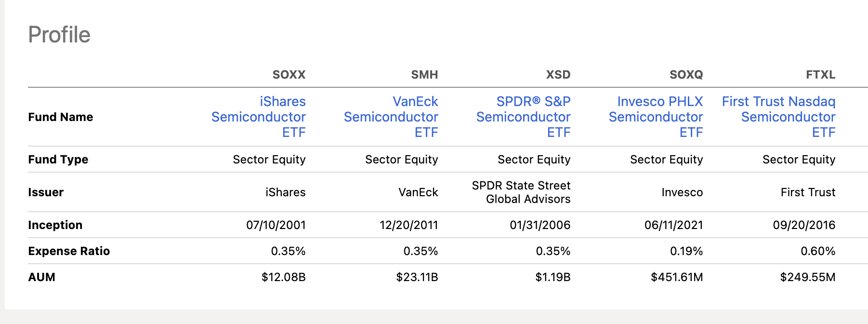Open the iShares Semiconductor ETF link
Image resolution: width=868 pixels, height=324 pixels.
[259, 117]
